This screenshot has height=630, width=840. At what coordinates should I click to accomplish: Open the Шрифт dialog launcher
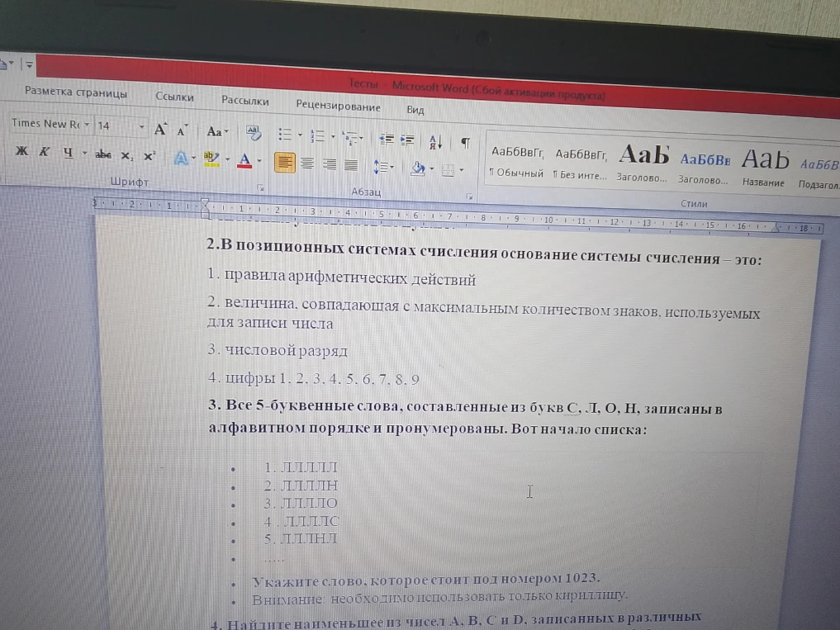pyautogui.click(x=260, y=188)
